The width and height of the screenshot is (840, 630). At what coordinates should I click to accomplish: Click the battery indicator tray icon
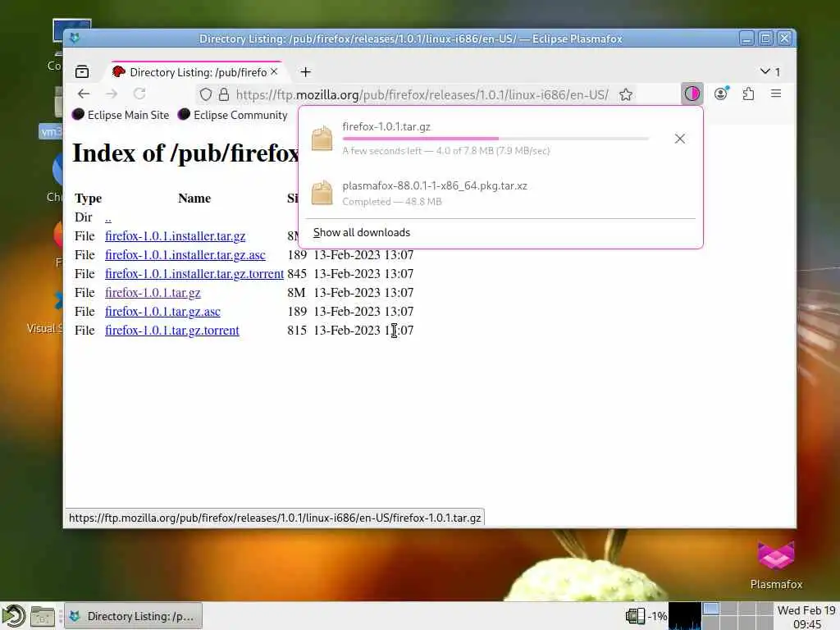(636, 616)
